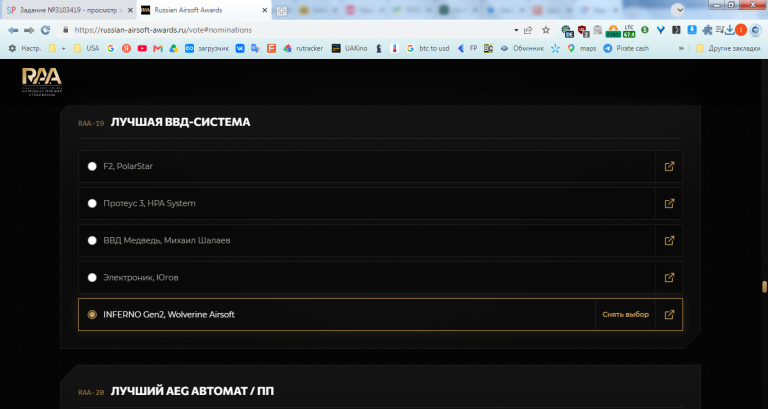Screen dimensions: 768x409
Task: Open the media control playlist icon
Action: pyautogui.click(x=719, y=30)
